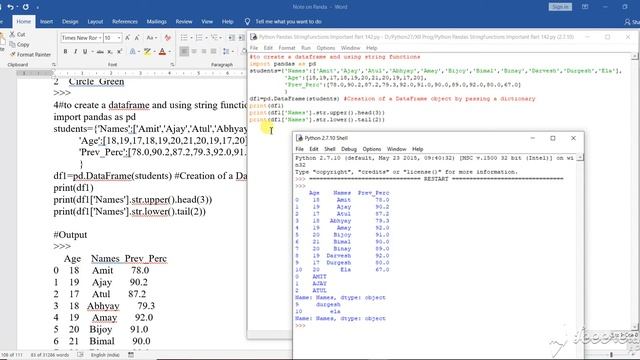This screenshot has height=360, width=640.
Task: Click Increase Indent icon
Action: coord(242,38)
